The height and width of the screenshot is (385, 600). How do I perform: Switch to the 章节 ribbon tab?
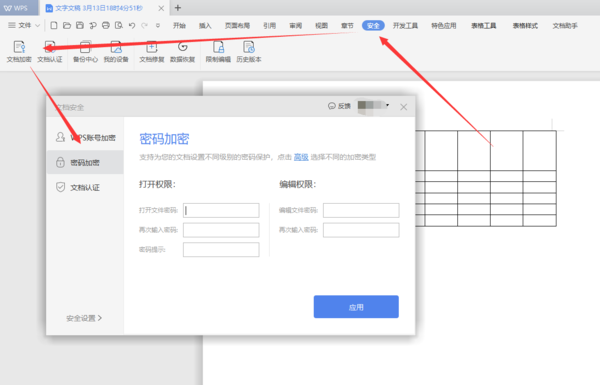click(347, 26)
